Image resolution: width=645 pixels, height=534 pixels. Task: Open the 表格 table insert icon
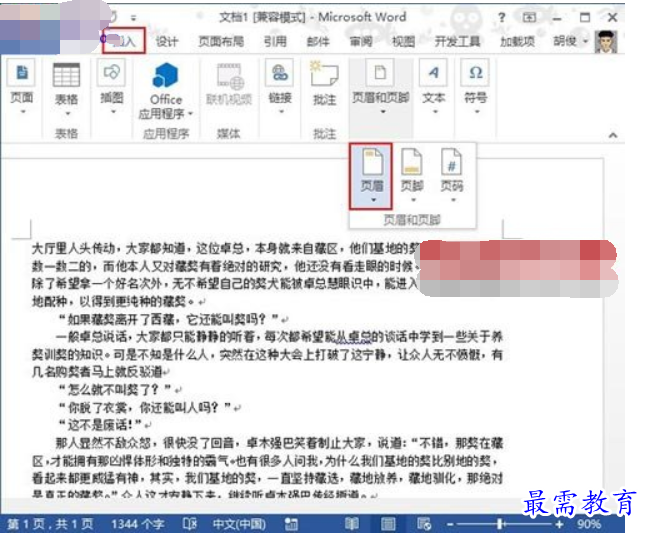(x=66, y=74)
